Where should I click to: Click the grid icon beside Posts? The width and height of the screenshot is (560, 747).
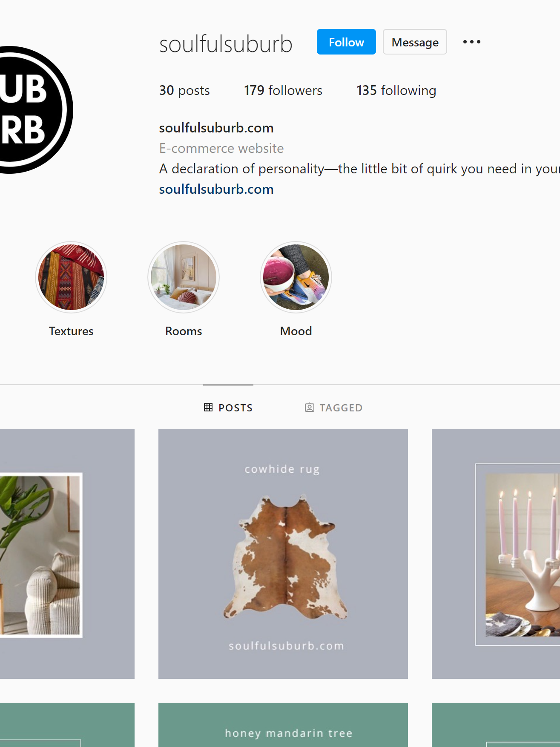(x=208, y=408)
